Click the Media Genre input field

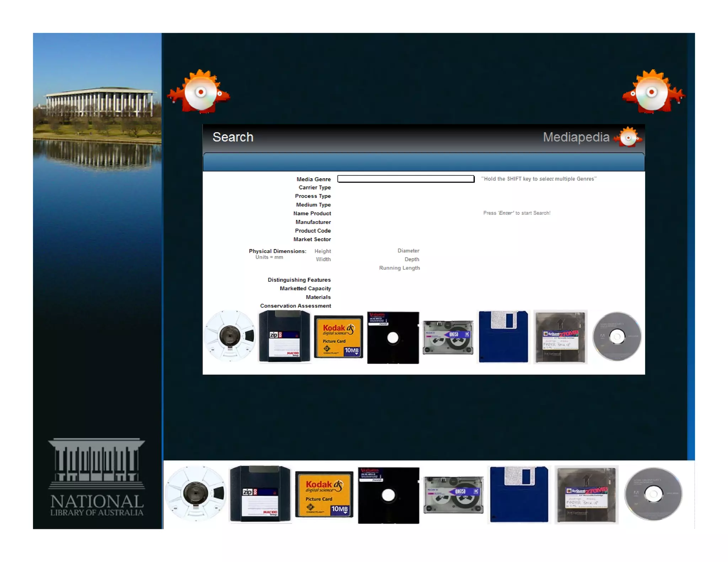click(406, 179)
